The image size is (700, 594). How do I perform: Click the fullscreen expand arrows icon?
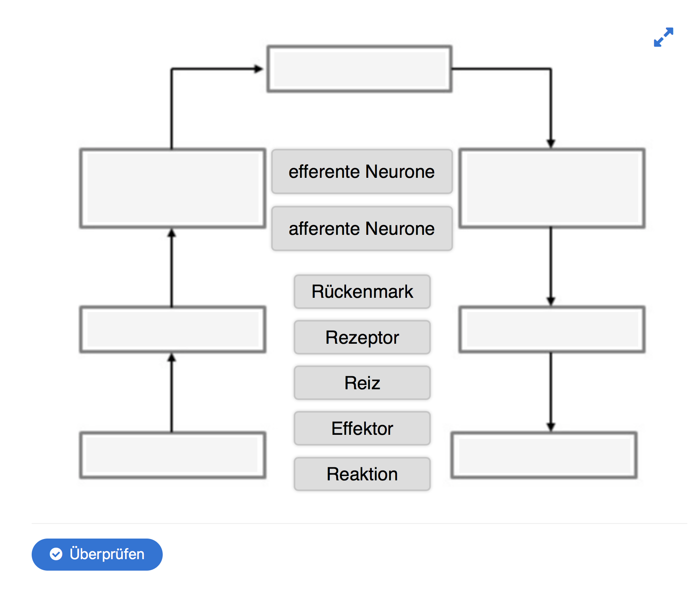tap(663, 37)
